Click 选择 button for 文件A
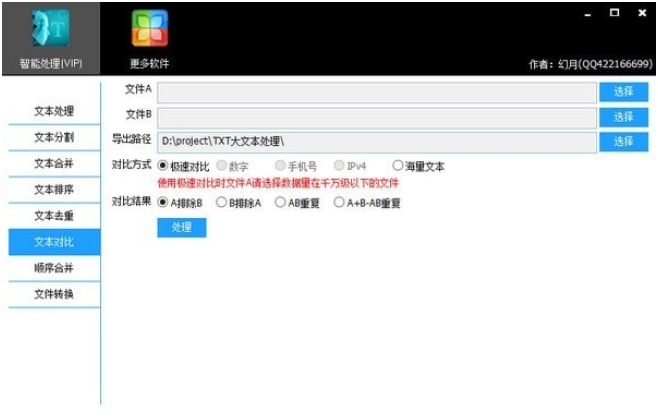Image resolution: width=658 pixels, height=418 pixels. [624, 92]
